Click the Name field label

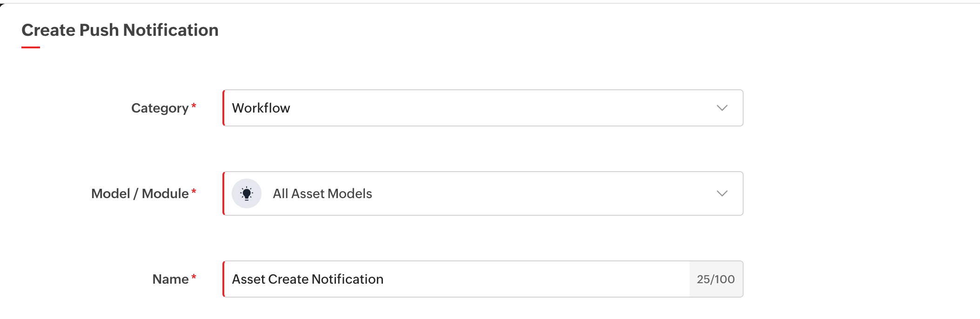170,279
